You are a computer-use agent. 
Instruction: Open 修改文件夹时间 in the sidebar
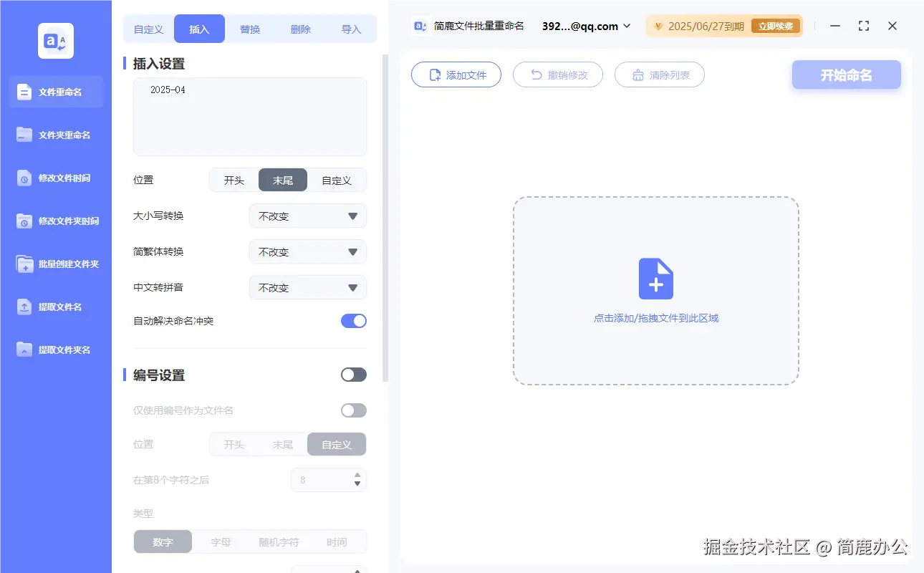tap(56, 221)
